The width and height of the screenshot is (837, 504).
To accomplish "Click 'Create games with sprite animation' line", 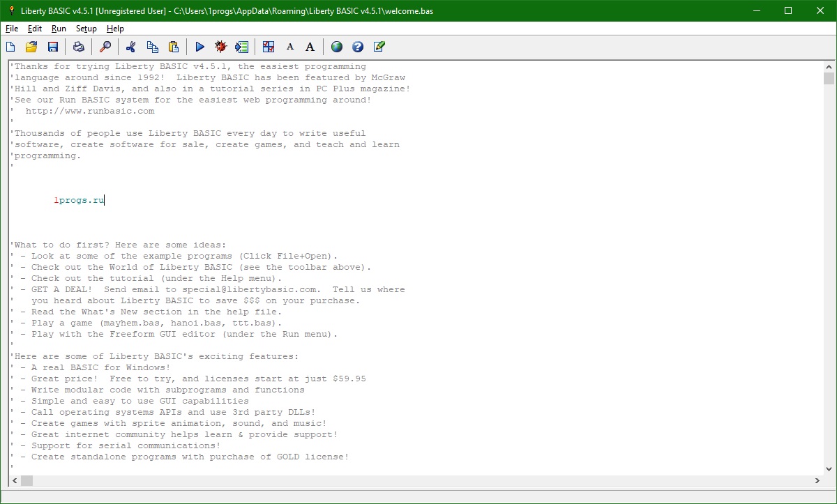I will 168,424.
